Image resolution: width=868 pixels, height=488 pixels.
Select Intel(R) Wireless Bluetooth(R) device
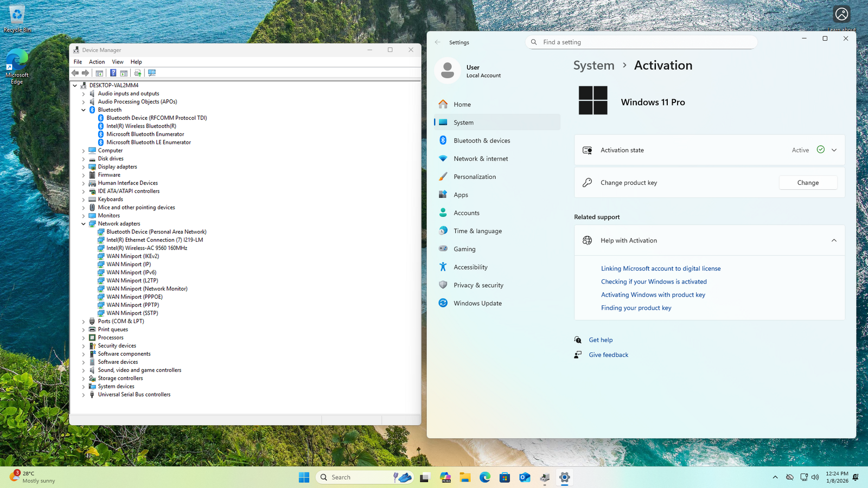141,126
